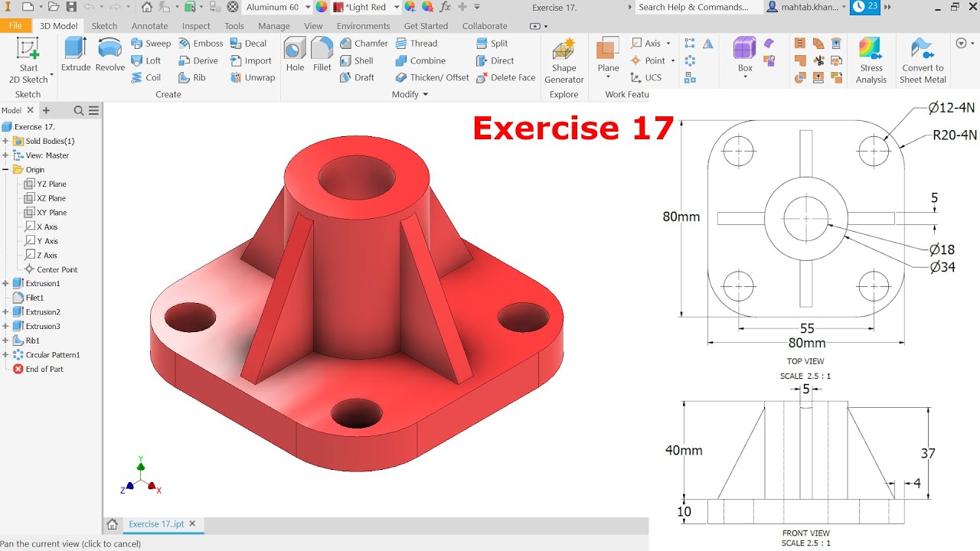Open Stress Analysis environment
Image resolution: width=980 pixels, height=551 pixels.
(871, 60)
